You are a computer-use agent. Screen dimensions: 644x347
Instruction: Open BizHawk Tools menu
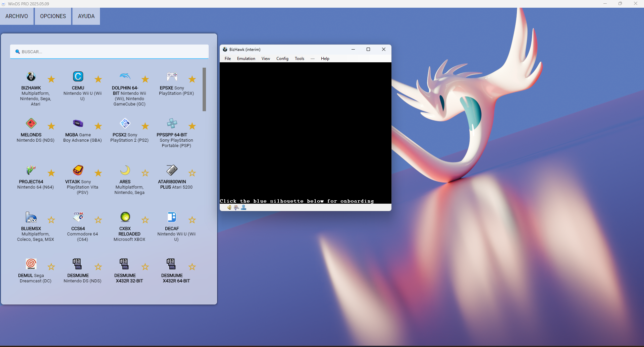[300, 59]
